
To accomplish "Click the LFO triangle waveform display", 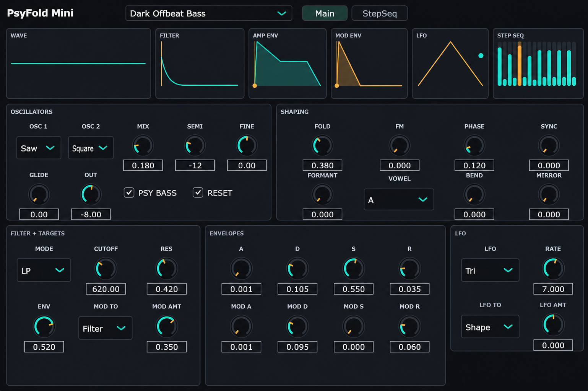I will (x=450, y=64).
